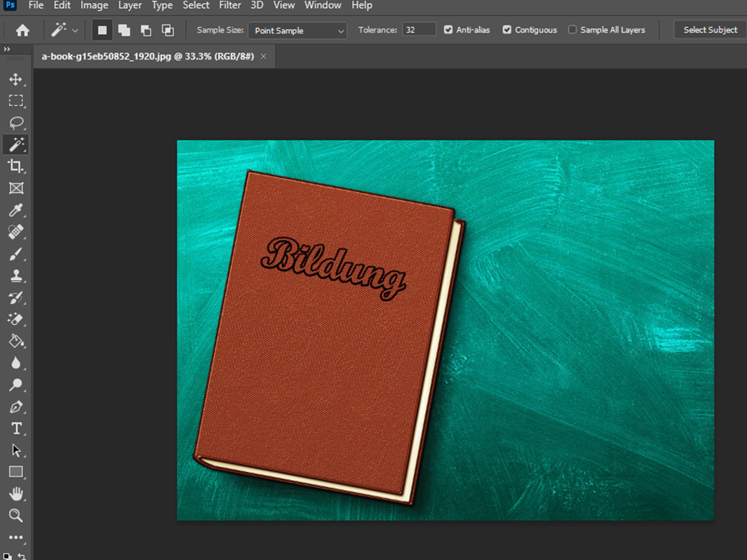Open the Edit Toolbar three-dots menu
Viewport: 747px width, 560px height.
pos(16,537)
